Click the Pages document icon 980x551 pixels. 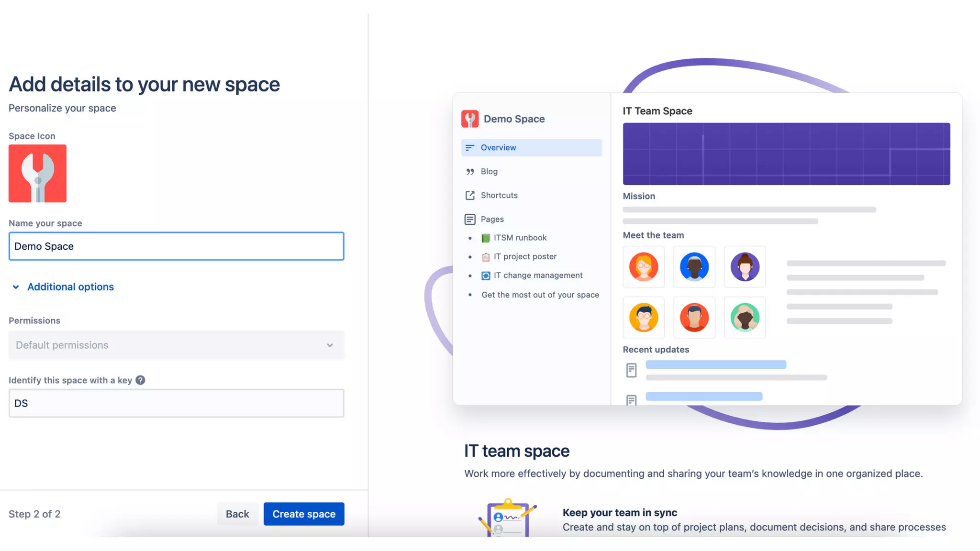click(x=470, y=219)
